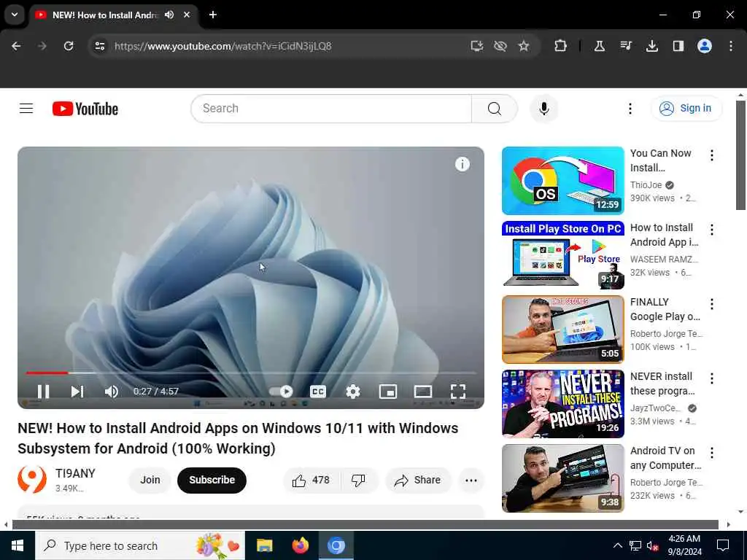Open the TI9ANY channel avatar
This screenshot has height=560, width=747.
(x=32, y=480)
